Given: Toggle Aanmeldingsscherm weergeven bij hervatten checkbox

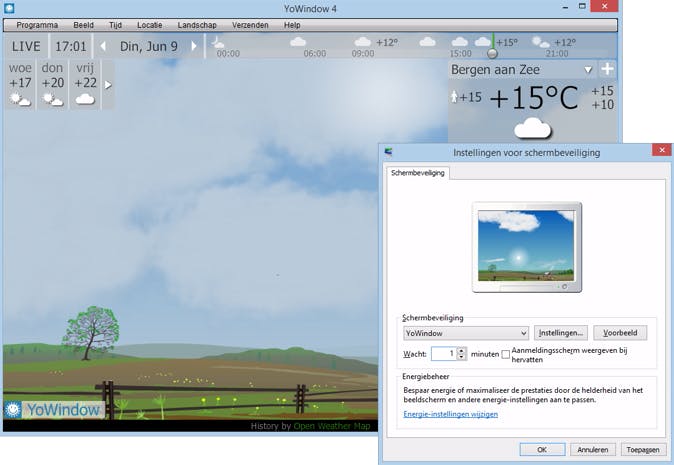Looking at the screenshot, I should coord(506,354).
